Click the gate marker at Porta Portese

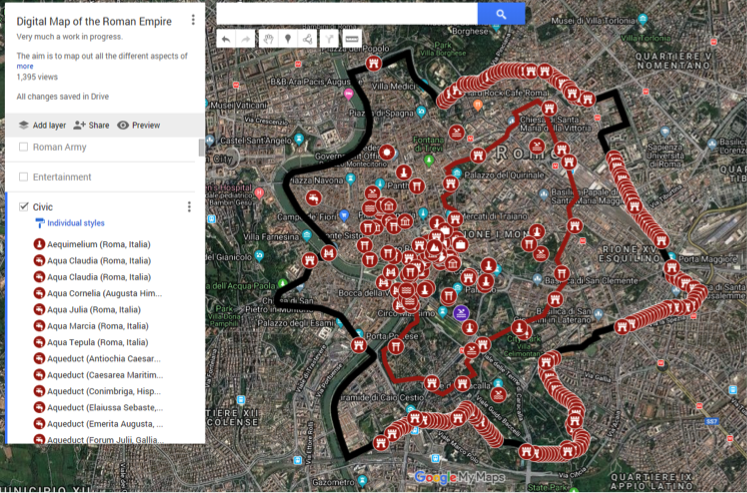pyautogui.click(x=359, y=345)
